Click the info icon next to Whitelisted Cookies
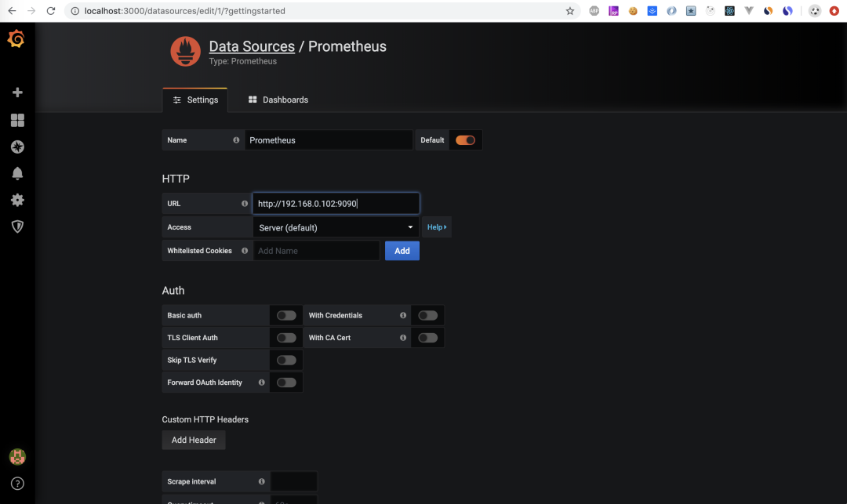This screenshot has width=847, height=504. 245,250
